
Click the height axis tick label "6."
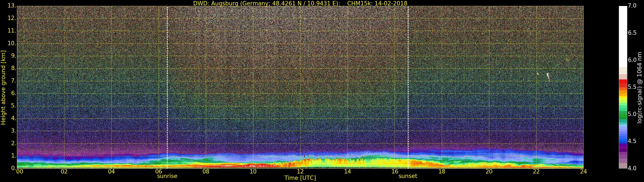14,93
